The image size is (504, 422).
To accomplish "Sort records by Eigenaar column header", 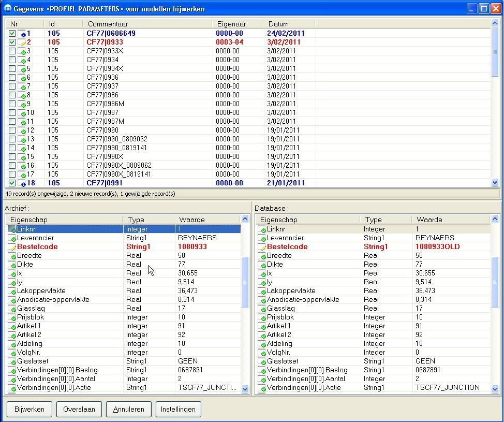I will click(238, 24).
